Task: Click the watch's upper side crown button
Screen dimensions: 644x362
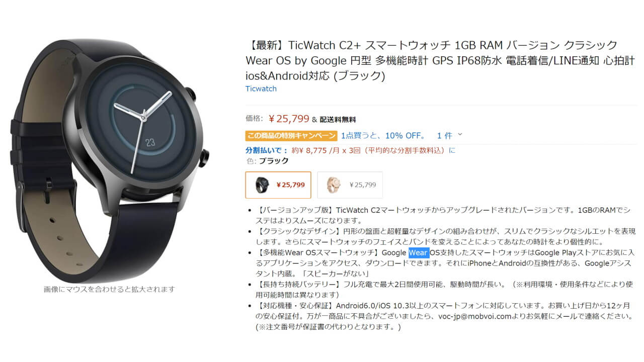Action: pos(191,95)
